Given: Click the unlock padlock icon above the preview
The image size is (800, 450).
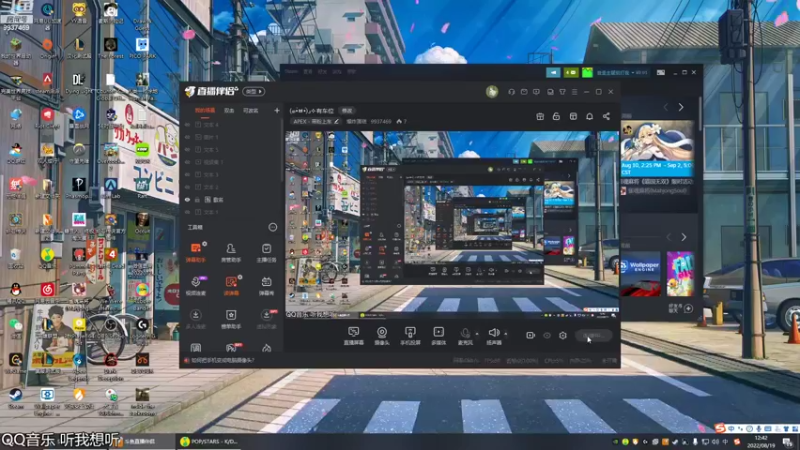Looking at the screenshot, I should (556, 116).
